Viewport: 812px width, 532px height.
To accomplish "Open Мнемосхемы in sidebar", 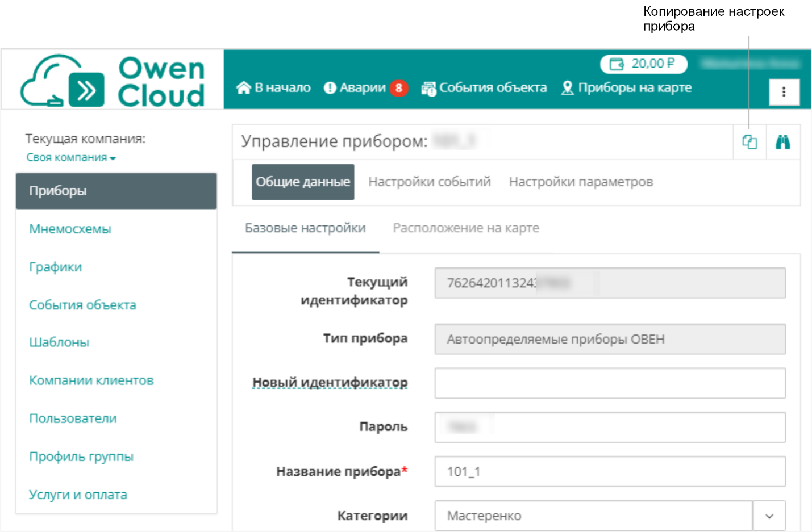I will pos(70,229).
